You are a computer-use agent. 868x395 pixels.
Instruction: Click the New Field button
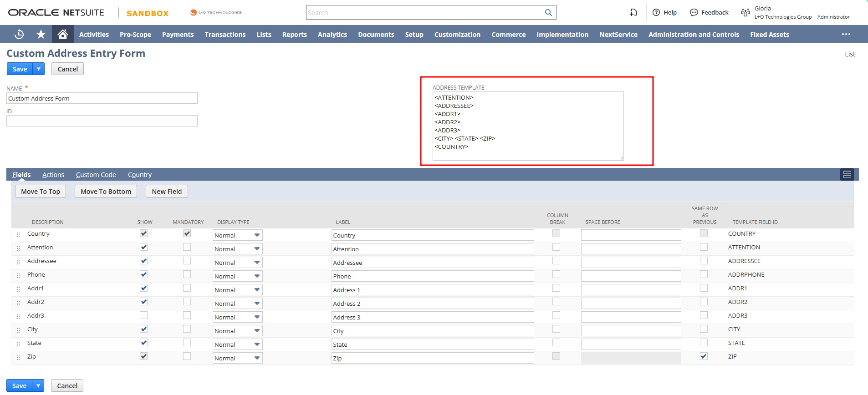click(167, 192)
